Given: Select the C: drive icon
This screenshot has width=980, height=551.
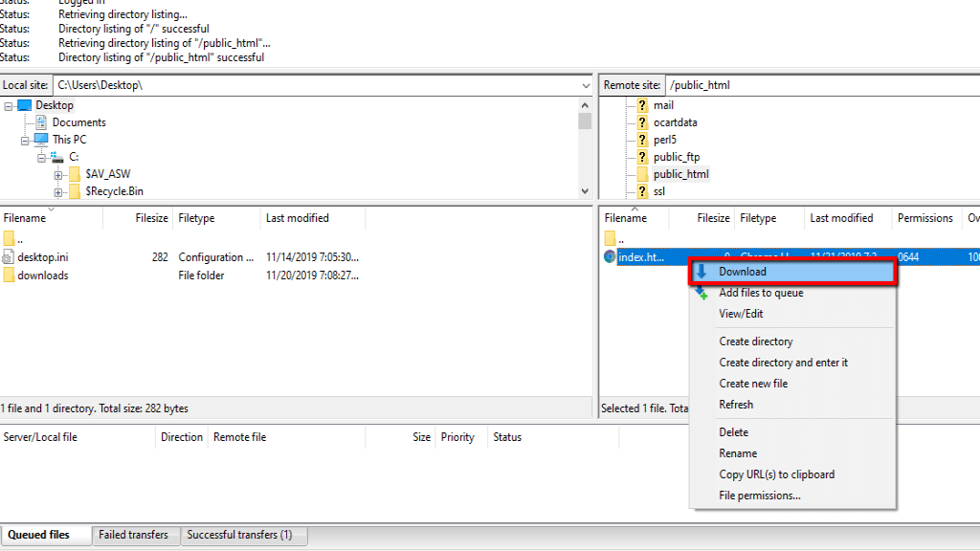Looking at the screenshot, I should tap(57, 157).
